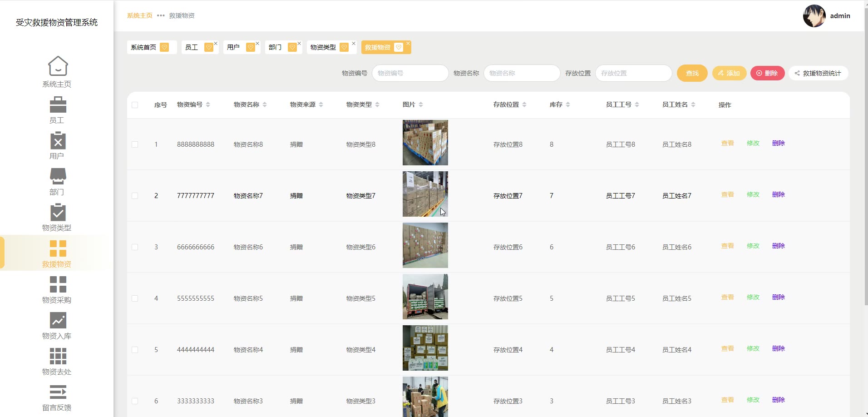
Task: Toggle the select-all checkbox in table header
Action: coord(135,105)
